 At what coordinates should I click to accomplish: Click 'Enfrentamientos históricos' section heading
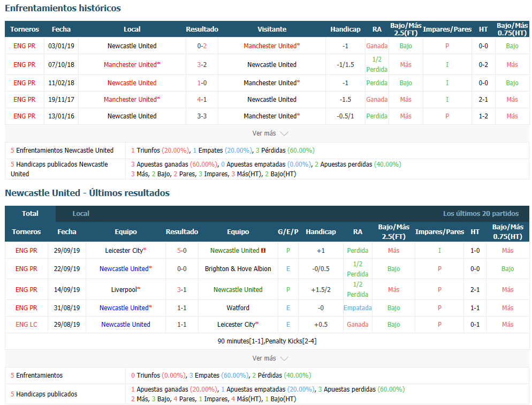pyautogui.click(x=63, y=8)
